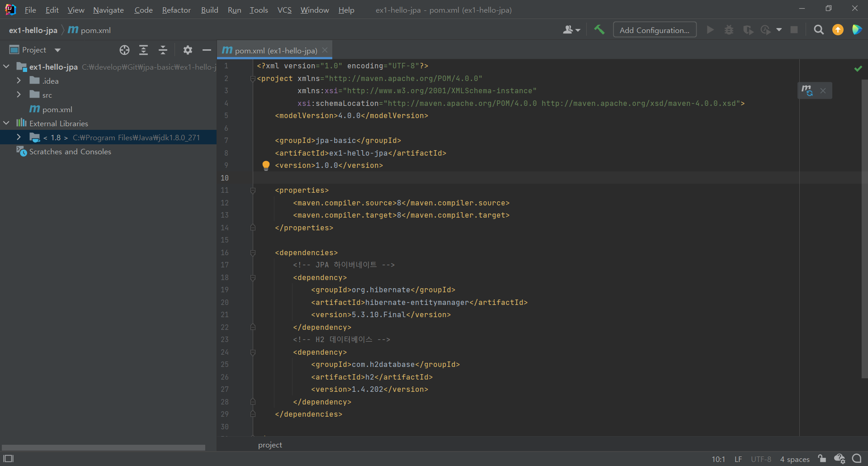Click the yellow intention lightbulb
The height and width of the screenshot is (466, 868).
[266, 166]
